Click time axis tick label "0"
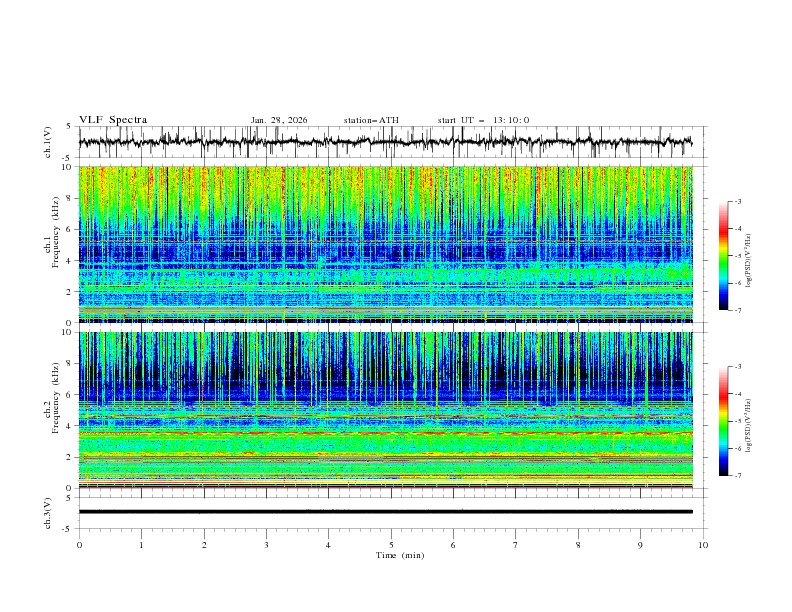The image size is (792, 612). (x=79, y=545)
